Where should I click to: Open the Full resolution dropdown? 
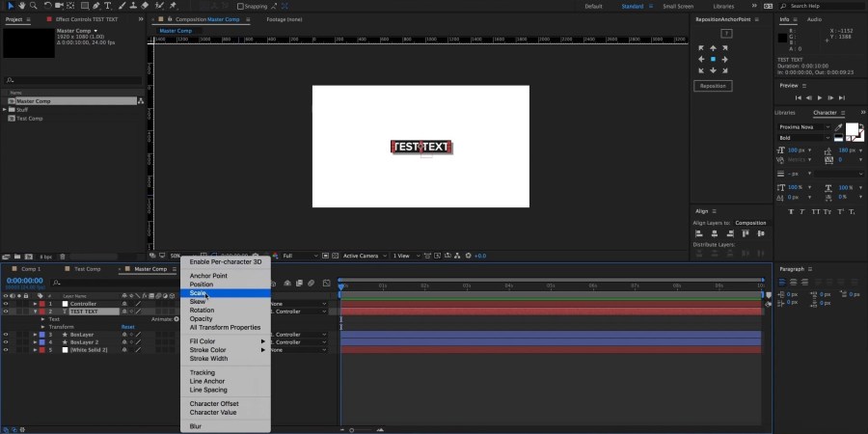tap(301, 256)
